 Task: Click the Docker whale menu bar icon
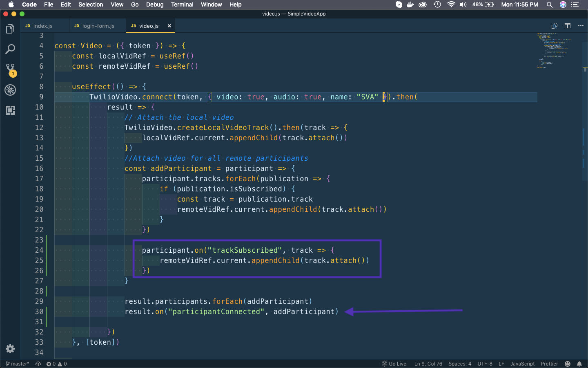410,4
